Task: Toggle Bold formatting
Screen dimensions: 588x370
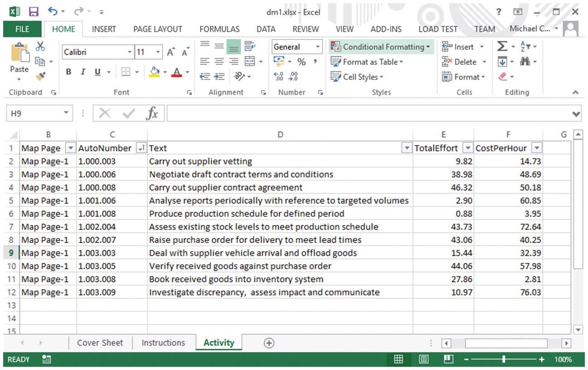Action: tap(69, 72)
